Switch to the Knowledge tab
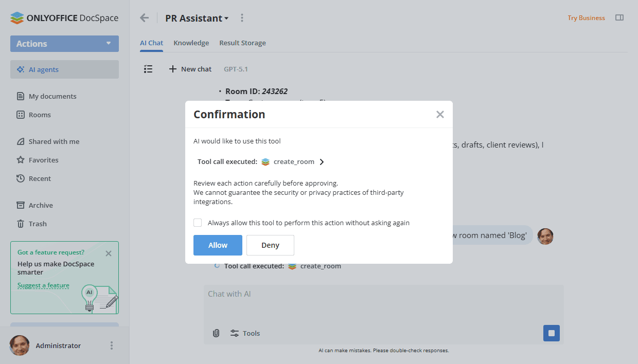The height and width of the screenshot is (364, 638). tap(191, 43)
